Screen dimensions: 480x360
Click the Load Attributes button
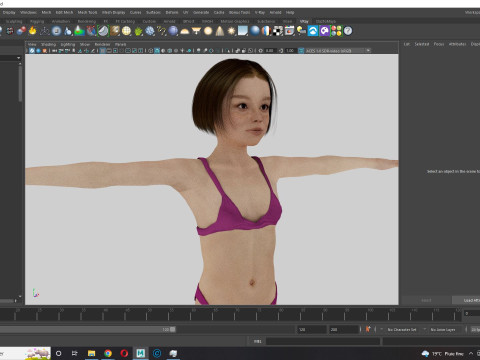467,300
